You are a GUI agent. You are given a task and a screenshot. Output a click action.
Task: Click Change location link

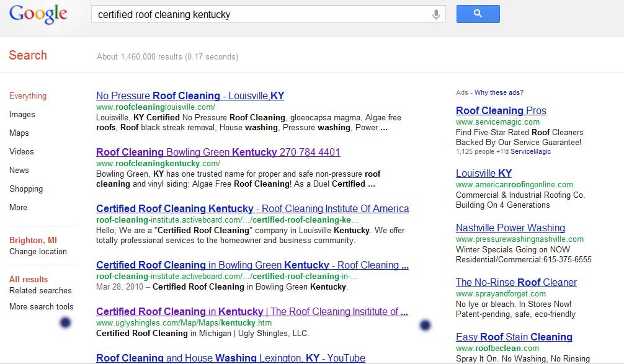(x=38, y=252)
